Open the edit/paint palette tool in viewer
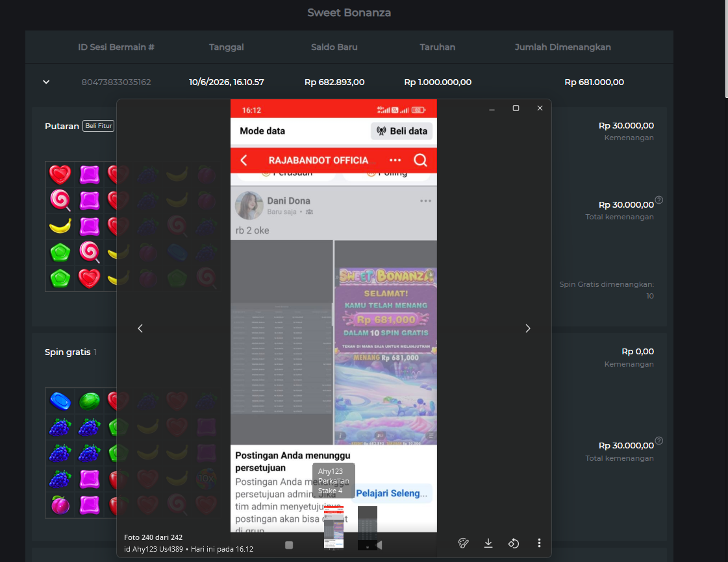728x562 pixels. tap(463, 543)
